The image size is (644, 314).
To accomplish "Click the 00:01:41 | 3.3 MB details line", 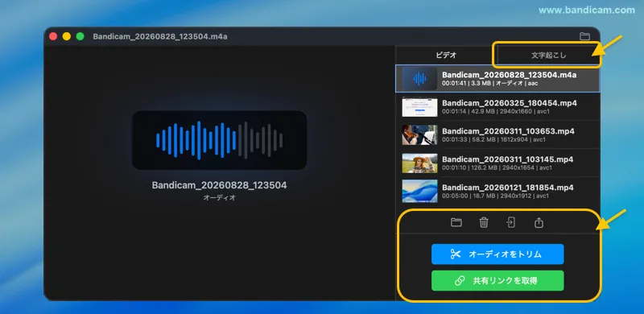I will pyautogui.click(x=489, y=84).
